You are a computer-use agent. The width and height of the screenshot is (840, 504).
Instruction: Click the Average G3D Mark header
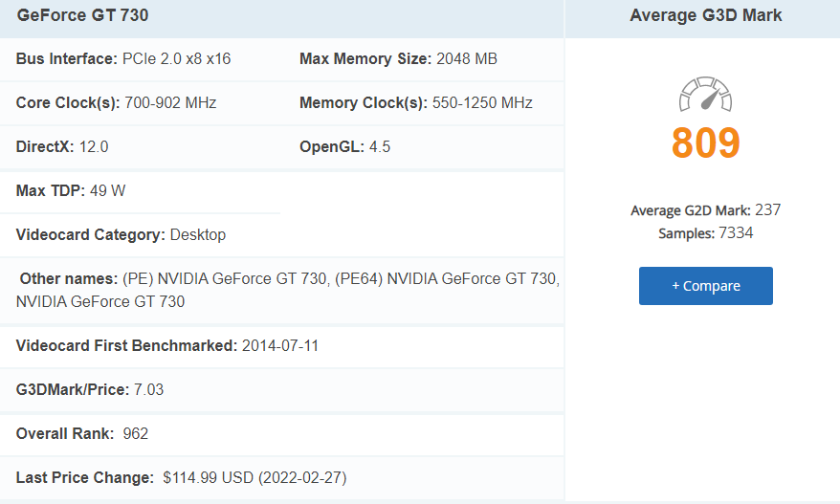click(705, 15)
